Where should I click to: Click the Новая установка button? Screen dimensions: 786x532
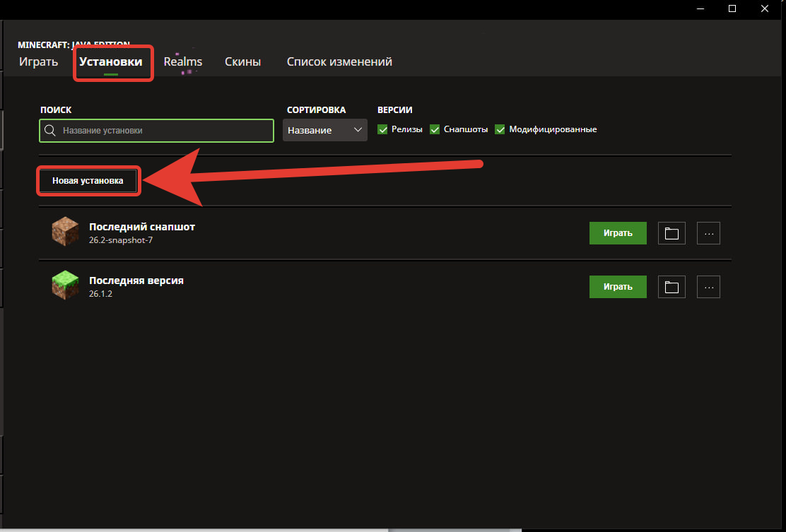click(88, 181)
